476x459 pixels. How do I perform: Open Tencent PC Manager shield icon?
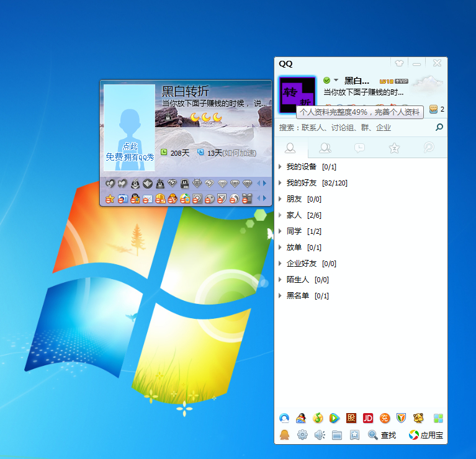coord(402,418)
